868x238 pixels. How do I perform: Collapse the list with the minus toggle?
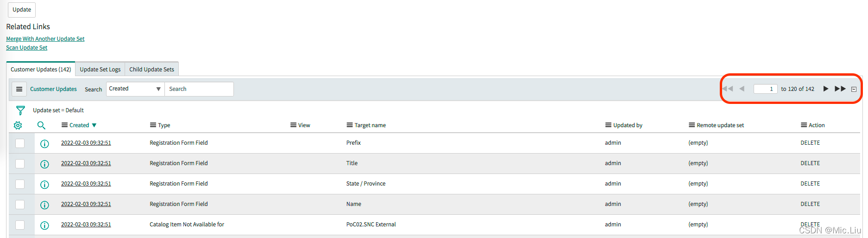[x=854, y=89]
